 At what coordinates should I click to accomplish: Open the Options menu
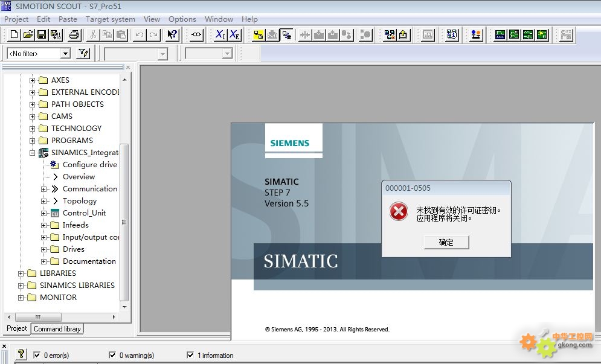pos(182,19)
